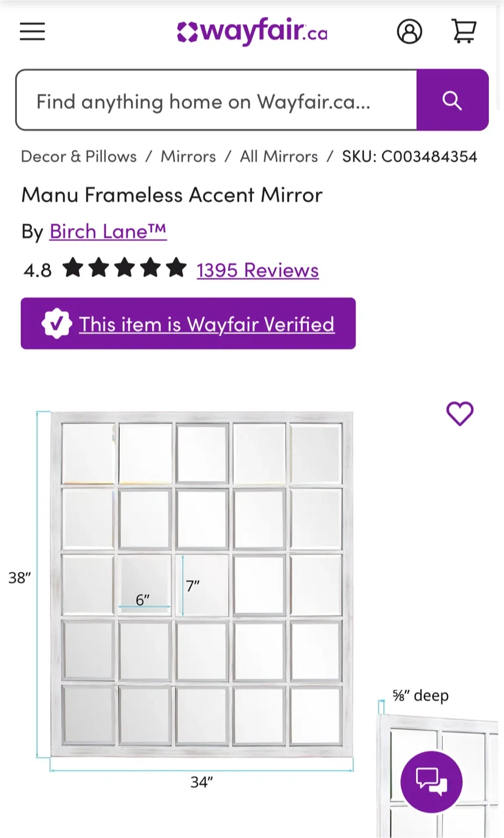Select the Manu Frameless Accent Mirror title
This screenshot has height=838, width=504.
coord(171,195)
